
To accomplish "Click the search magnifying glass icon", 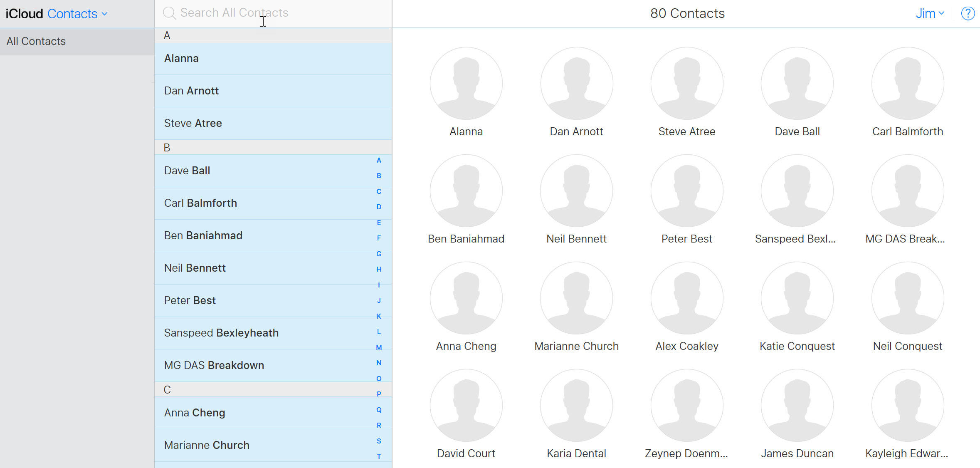I will 169,13.
